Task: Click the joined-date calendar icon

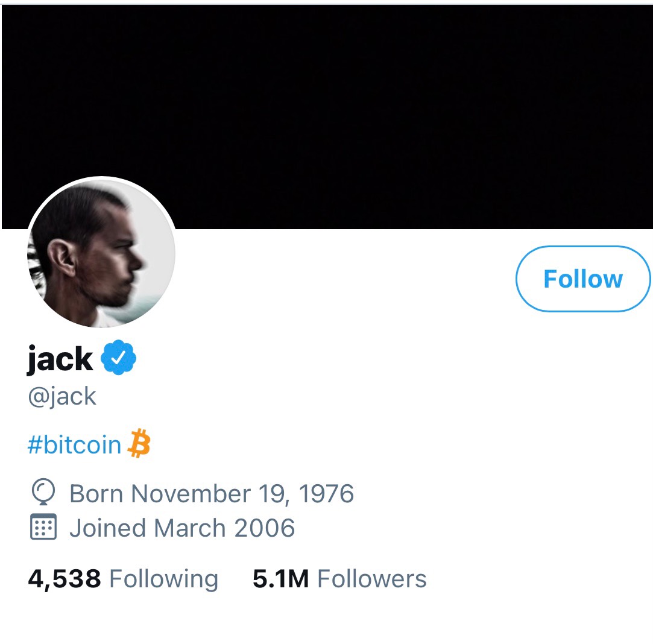Action: (x=43, y=527)
